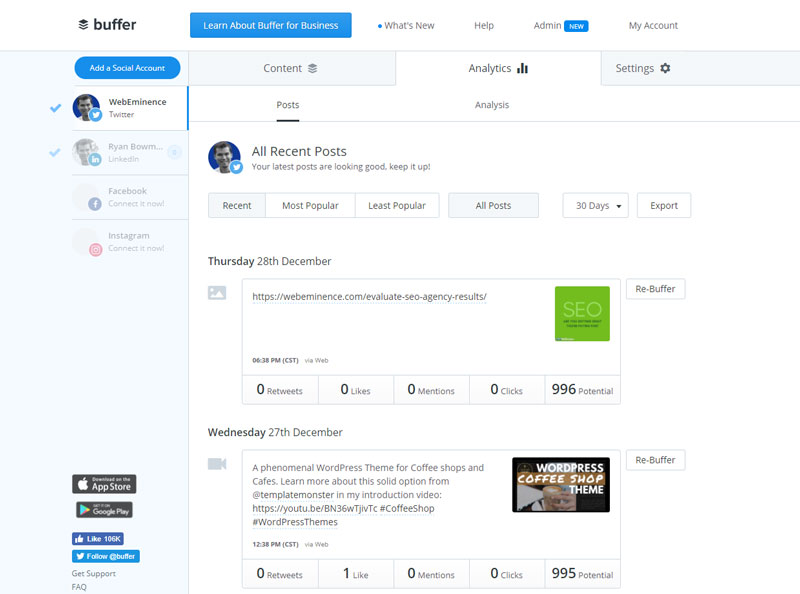The width and height of the screenshot is (800, 594).
Task: Click the WebEminence Twitter avatar
Action: [x=86, y=108]
